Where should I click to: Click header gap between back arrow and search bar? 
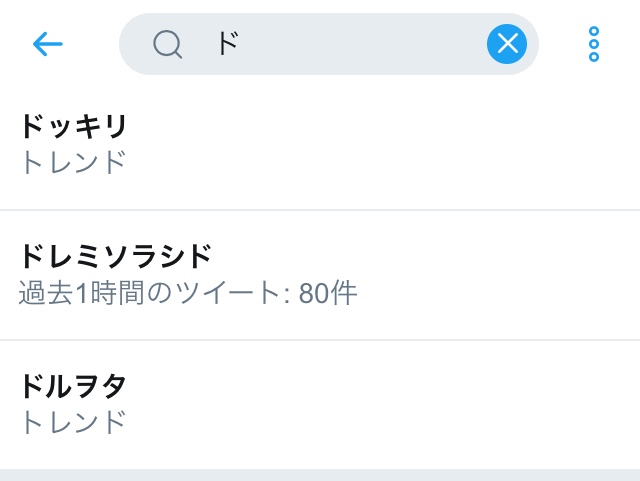(94, 44)
